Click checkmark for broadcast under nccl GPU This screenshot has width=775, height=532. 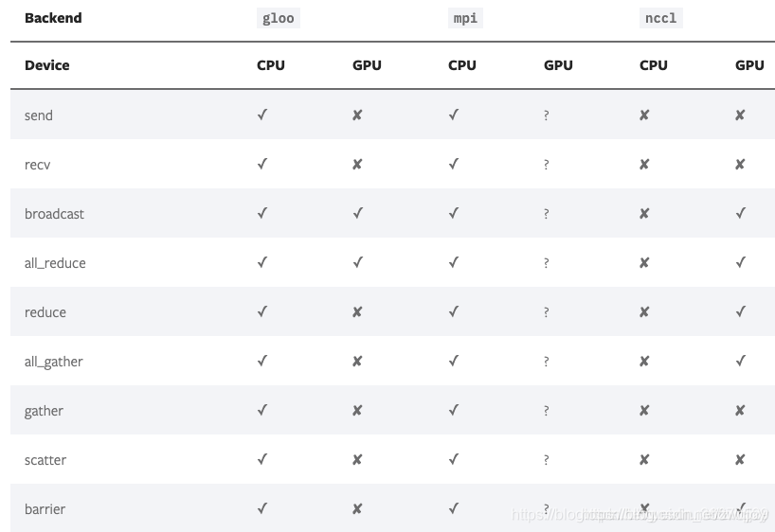click(x=740, y=213)
